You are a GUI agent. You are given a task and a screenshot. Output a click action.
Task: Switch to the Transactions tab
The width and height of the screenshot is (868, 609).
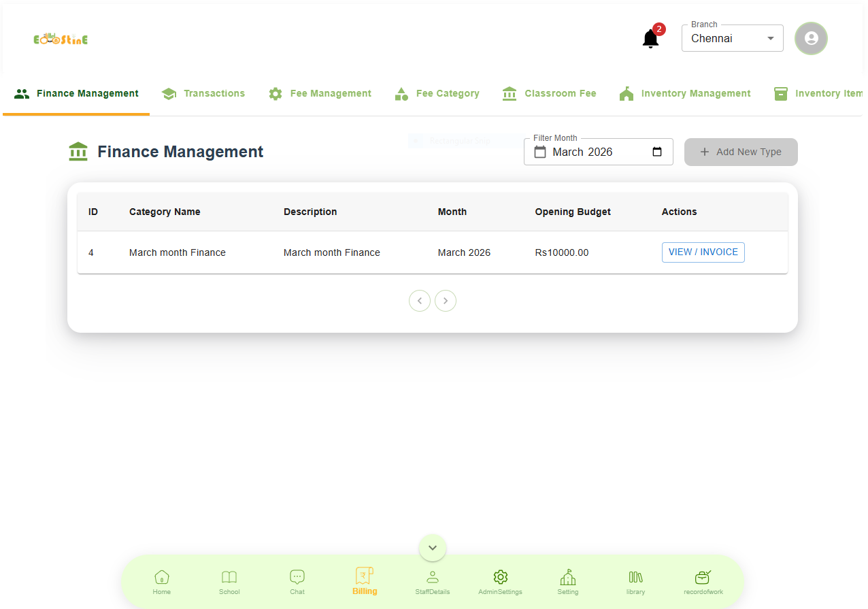203,94
